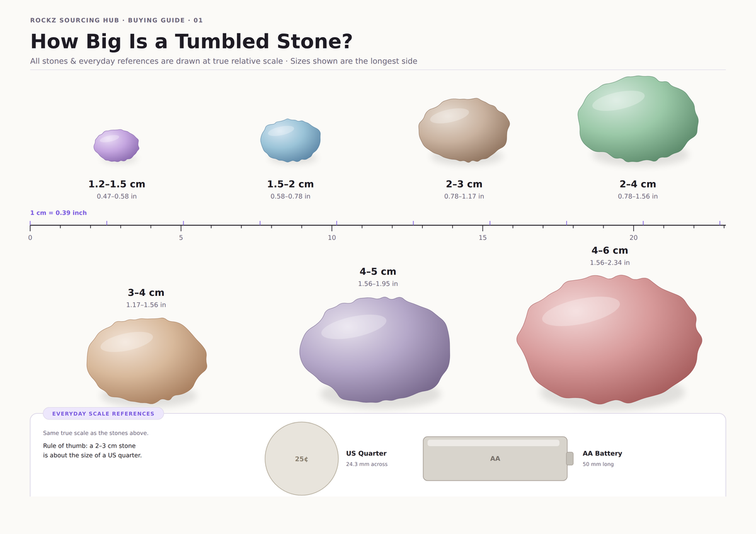Viewport: 756px width, 534px height.
Task: Click the 25¢ US quarter illustration
Action: (x=302, y=459)
